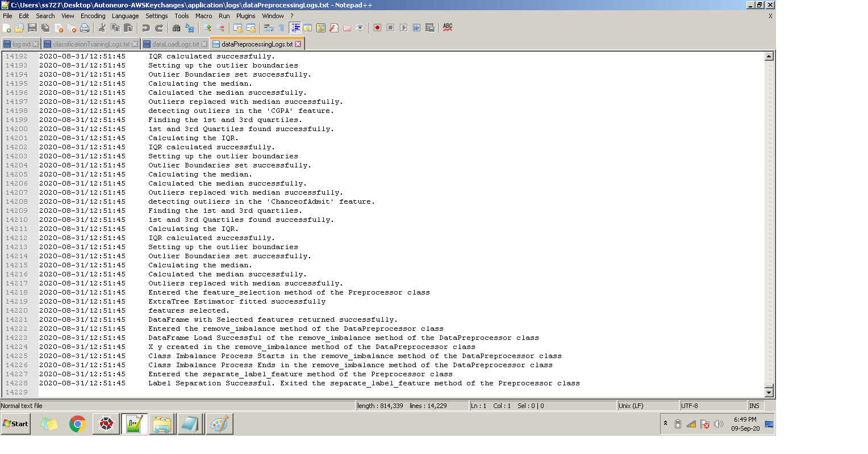Screen dimensions: 868x454
Task: Create a new file with the New icon
Action: 7,28
